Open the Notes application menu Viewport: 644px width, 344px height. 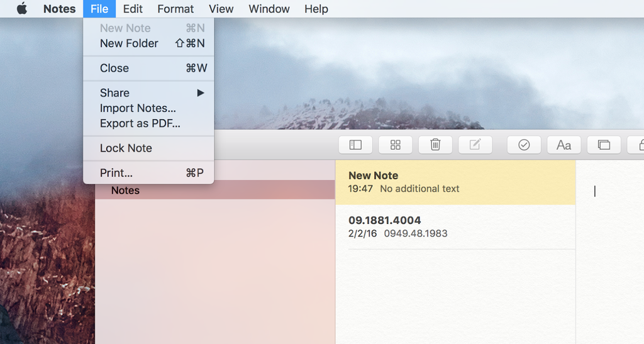(60, 9)
